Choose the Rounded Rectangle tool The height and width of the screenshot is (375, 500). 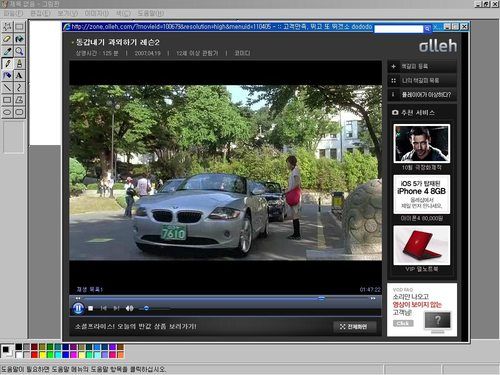click(x=19, y=112)
